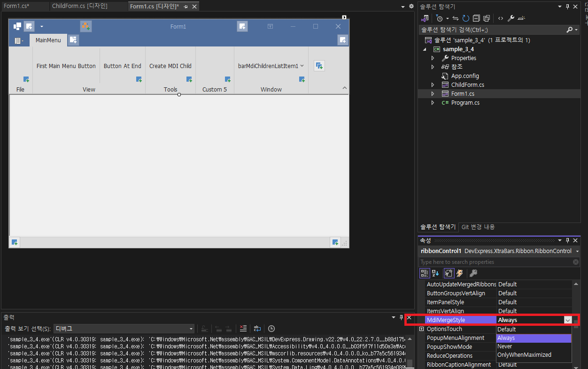Click the Button At End ribbon button
This screenshot has width=588, height=369.
click(x=123, y=66)
